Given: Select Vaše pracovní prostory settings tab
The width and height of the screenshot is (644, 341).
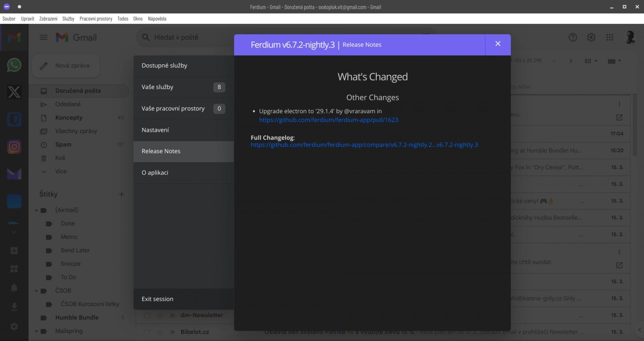Looking at the screenshot, I should (184, 108).
